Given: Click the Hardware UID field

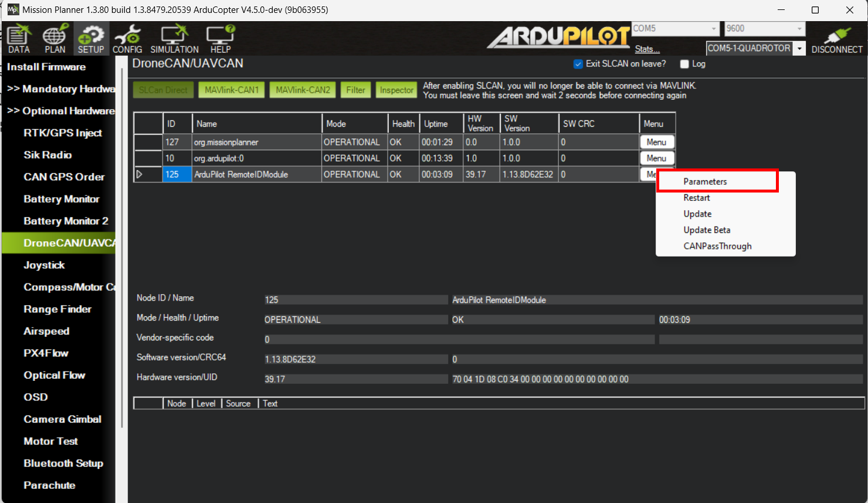Looking at the screenshot, I should pos(657,379).
